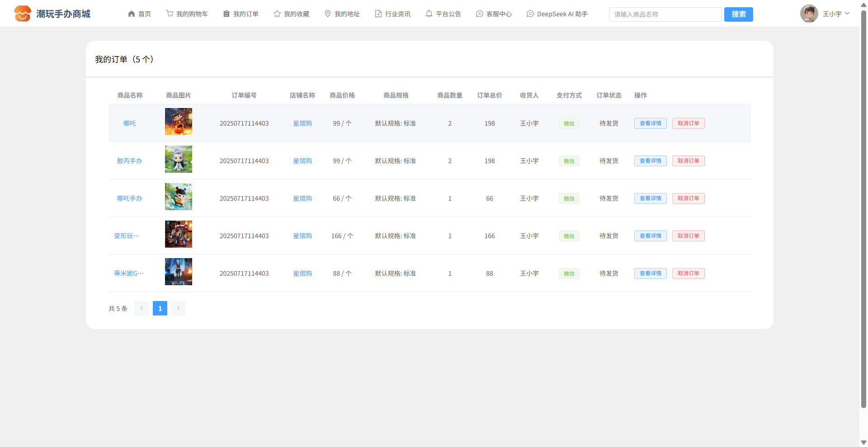Click the DeepSeek AI 助手 chat icon
Image resolution: width=868 pixels, height=447 pixels.
[x=530, y=14]
